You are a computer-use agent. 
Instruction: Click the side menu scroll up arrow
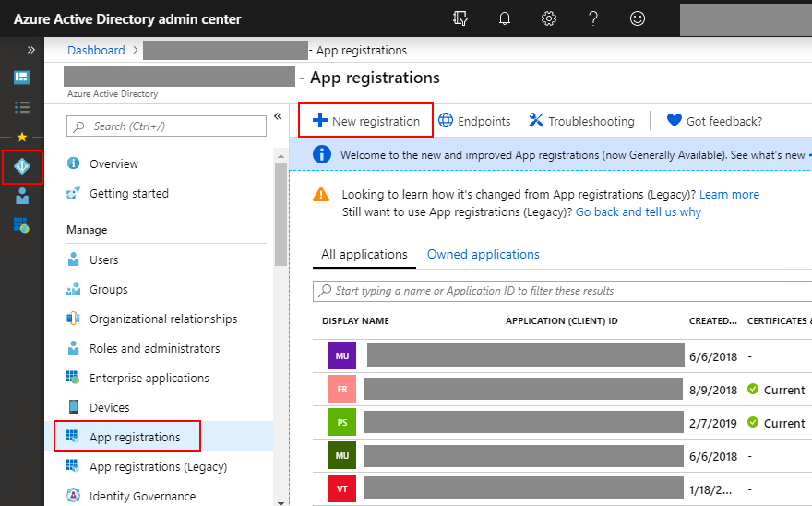click(281, 156)
